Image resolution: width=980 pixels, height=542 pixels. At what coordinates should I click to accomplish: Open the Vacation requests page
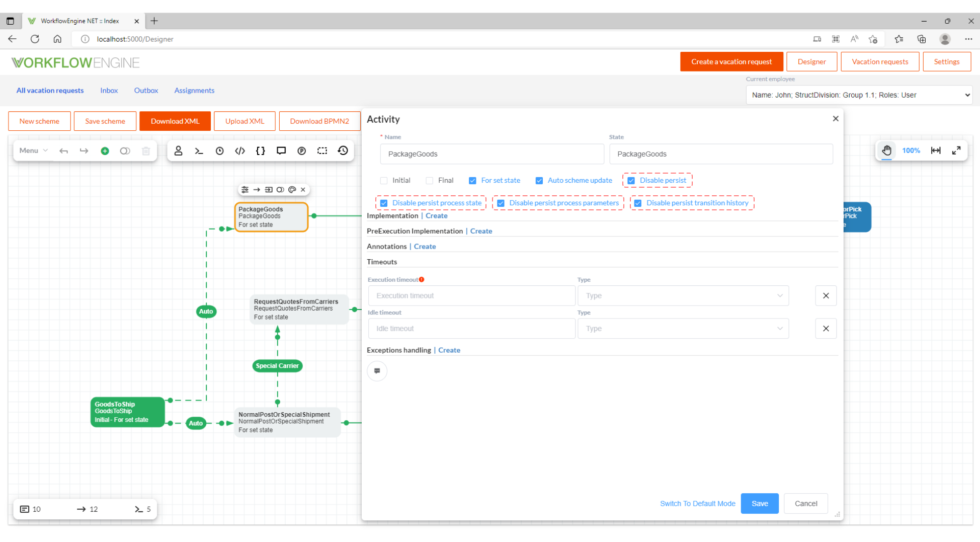(x=880, y=61)
